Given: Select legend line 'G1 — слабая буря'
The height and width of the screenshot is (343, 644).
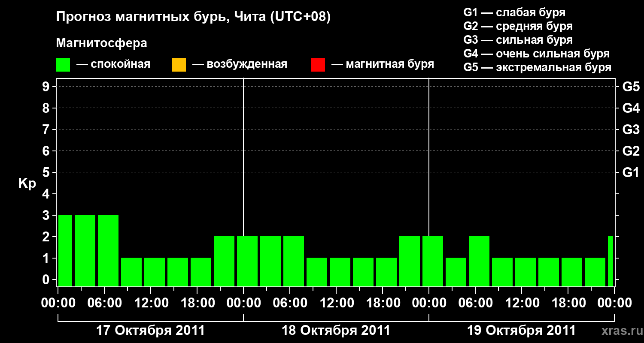Looking at the screenshot, I should (514, 12).
